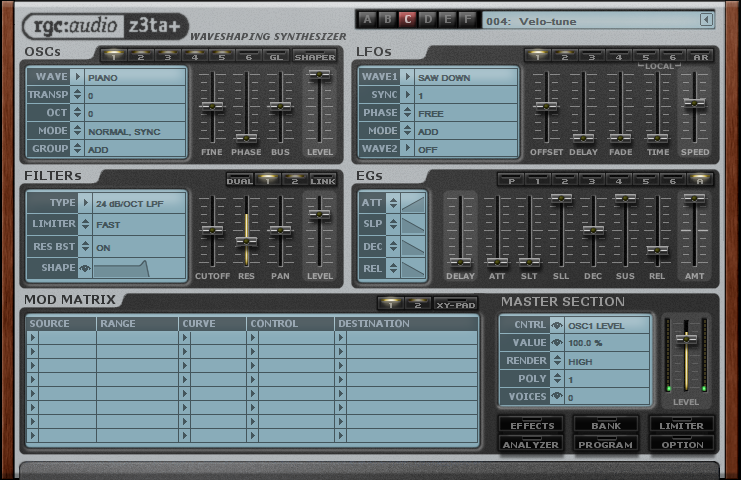The height and width of the screenshot is (480, 741).
Task: Click the RES BST stepper arrows
Action: pyautogui.click(x=85, y=246)
